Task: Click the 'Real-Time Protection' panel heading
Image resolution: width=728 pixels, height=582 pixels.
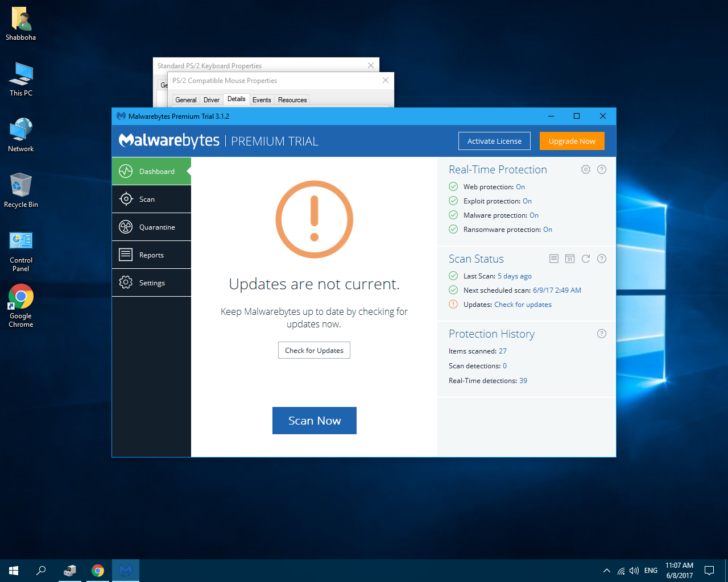Action: [x=498, y=169]
